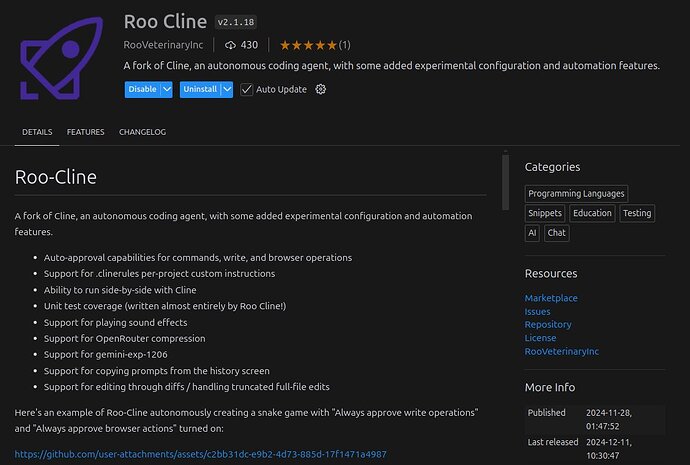Open the extension settings gear icon
The height and width of the screenshot is (465, 690).
tap(321, 89)
